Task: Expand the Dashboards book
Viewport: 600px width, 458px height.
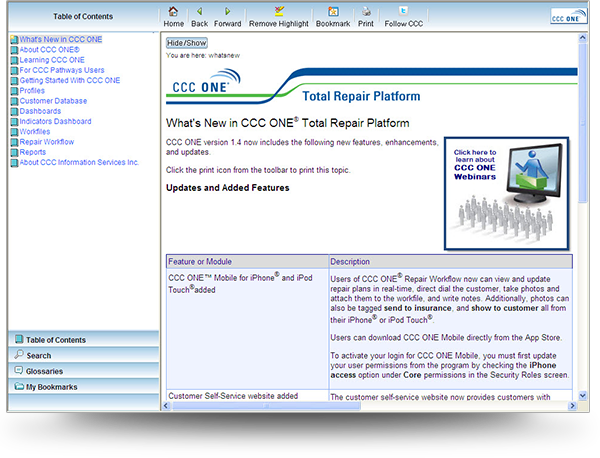Action: click(40, 111)
